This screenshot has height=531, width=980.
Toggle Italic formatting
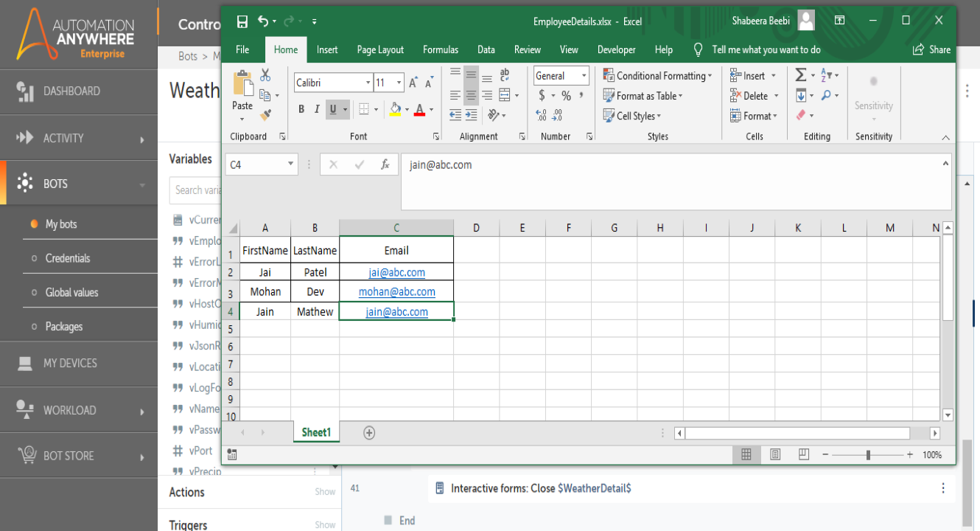point(317,109)
